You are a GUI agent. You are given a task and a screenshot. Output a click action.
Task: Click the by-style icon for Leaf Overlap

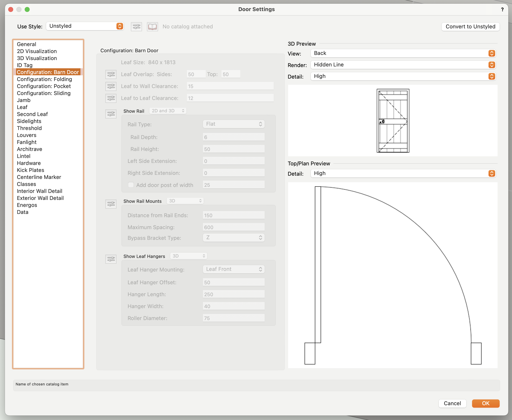[x=111, y=74]
